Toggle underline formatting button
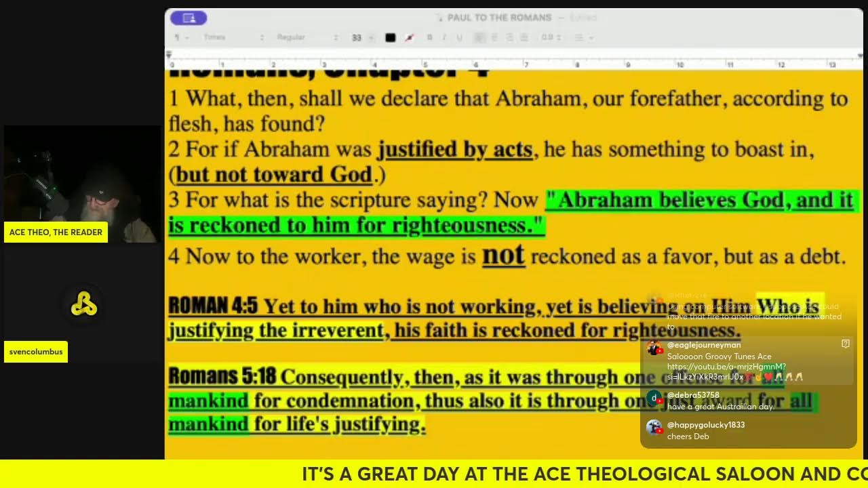This screenshot has width=868, height=488. click(459, 37)
